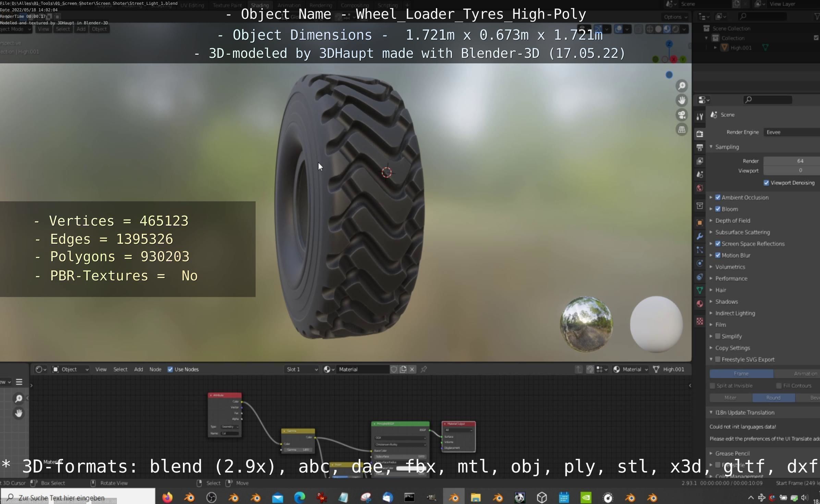The image size is (820, 504).
Task: Enable the Simplify checkbox
Action: [718, 336]
